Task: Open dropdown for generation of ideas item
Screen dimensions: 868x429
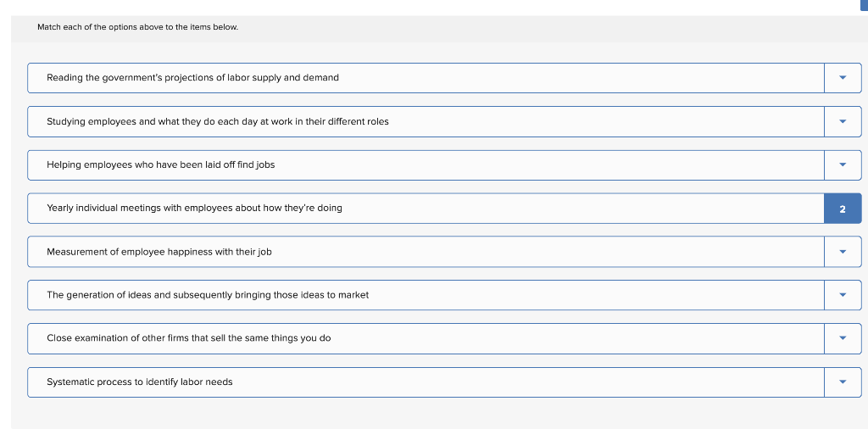Action: (842, 295)
